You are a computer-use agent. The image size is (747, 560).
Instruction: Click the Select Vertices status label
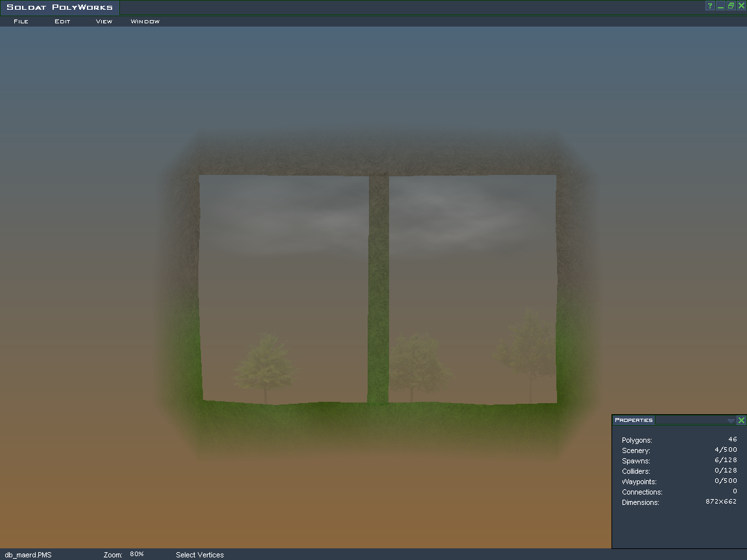pos(200,555)
